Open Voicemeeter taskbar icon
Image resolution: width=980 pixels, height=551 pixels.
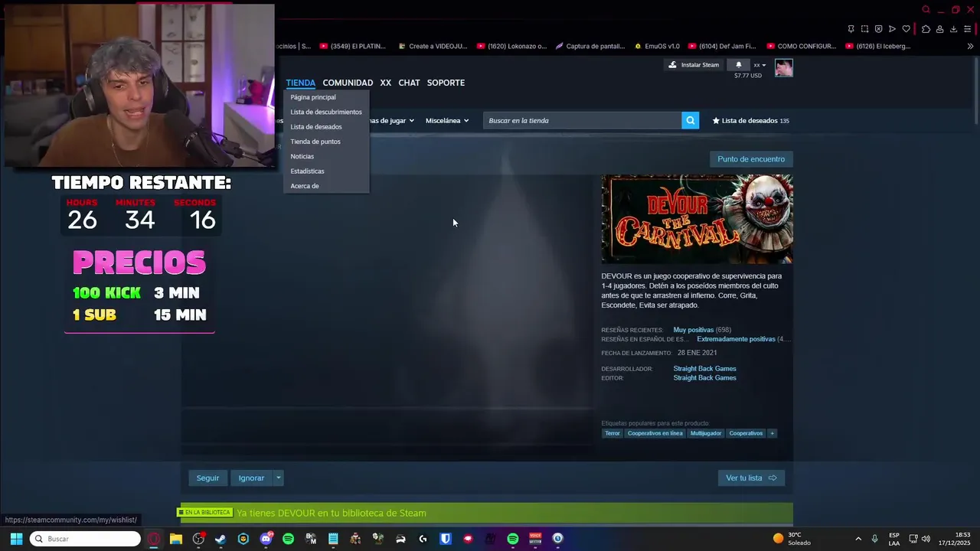point(535,539)
